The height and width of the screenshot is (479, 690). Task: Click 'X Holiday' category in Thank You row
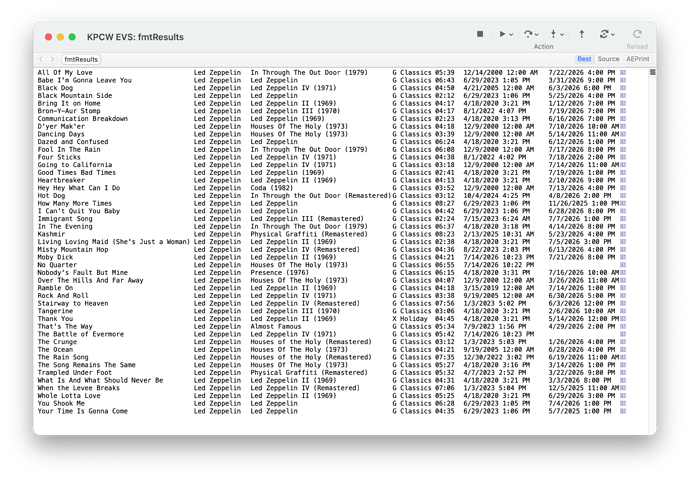410,319
